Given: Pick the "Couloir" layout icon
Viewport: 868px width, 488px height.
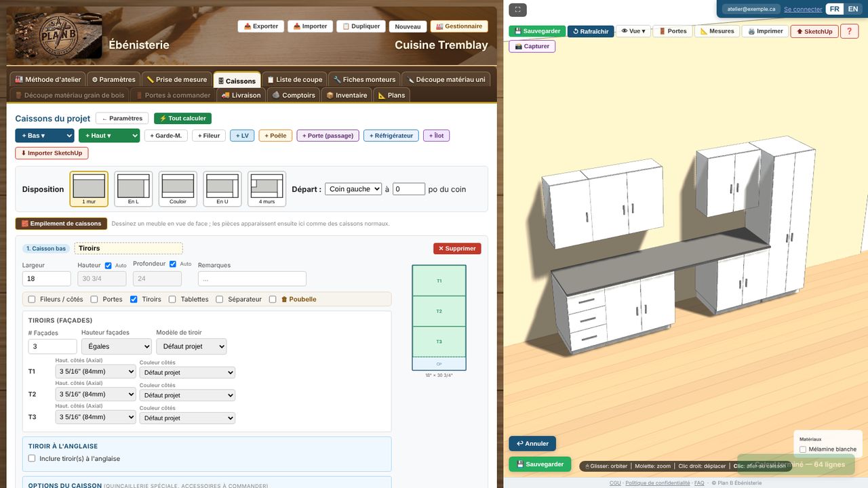Looking at the screenshot, I should (x=178, y=189).
